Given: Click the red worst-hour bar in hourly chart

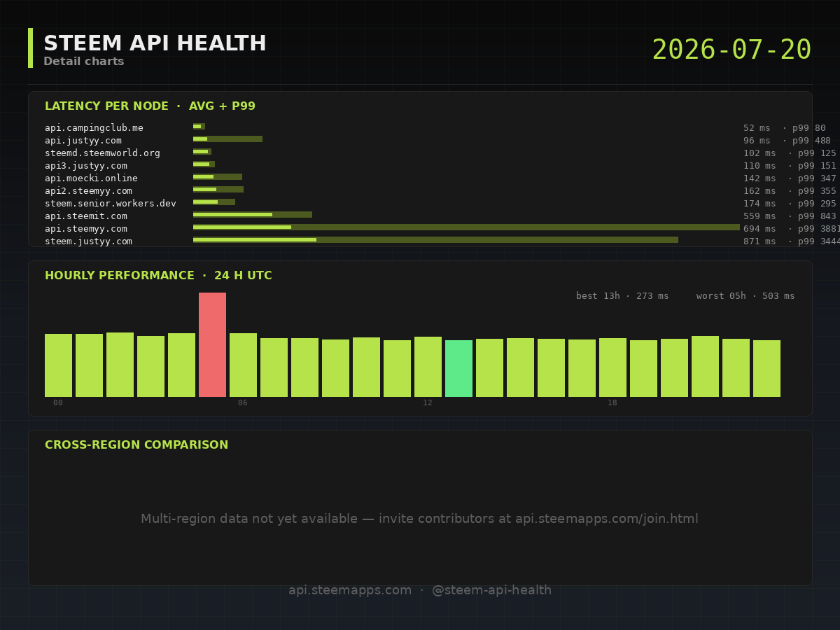Looking at the screenshot, I should [x=212, y=344].
